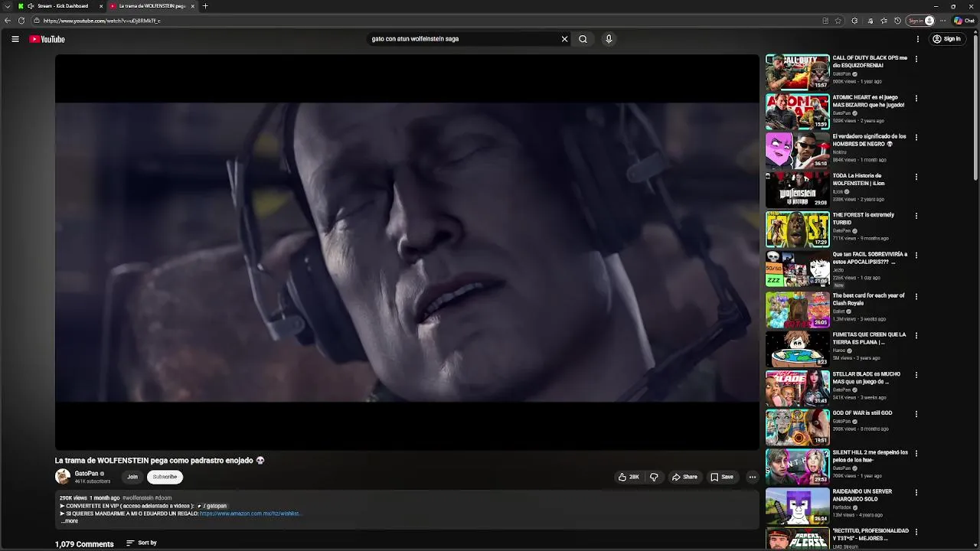Image resolution: width=980 pixels, height=551 pixels.
Task: Go back in browser
Action: 8,21
